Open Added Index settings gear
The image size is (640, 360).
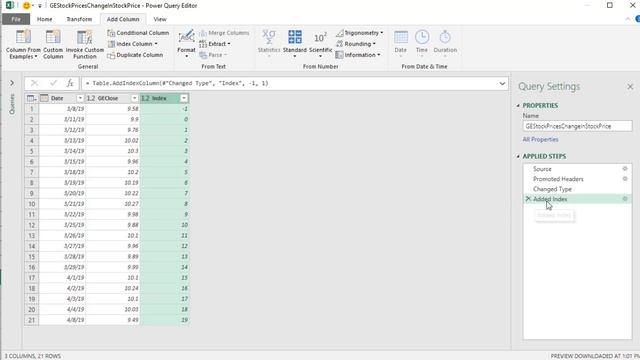pos(624,199)
